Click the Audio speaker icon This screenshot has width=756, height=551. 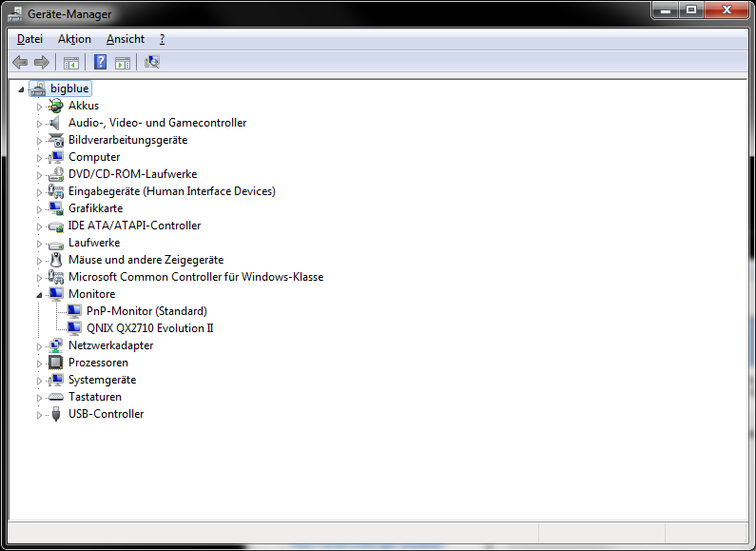click(55, 123)
